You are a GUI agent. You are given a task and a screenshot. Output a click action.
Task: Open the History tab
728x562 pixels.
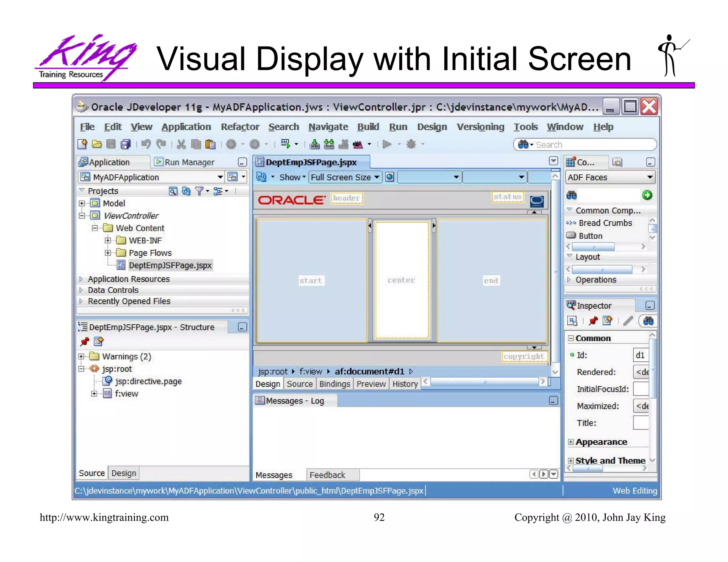[x=405, y=384]
